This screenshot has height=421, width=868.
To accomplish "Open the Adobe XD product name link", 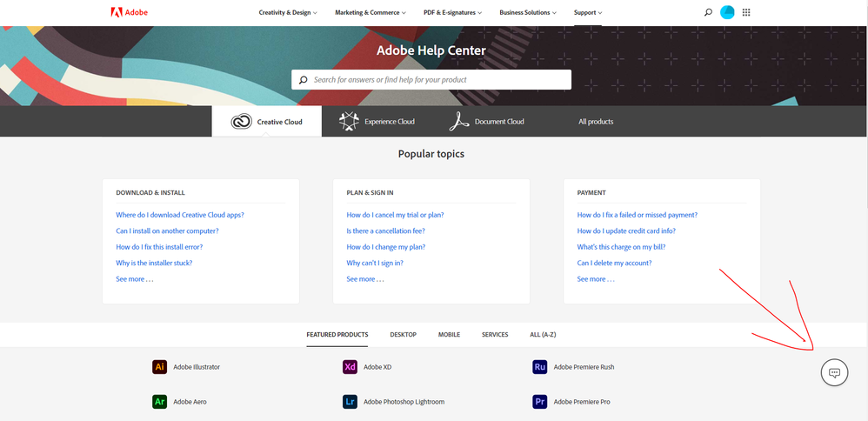I will [377, 367].
